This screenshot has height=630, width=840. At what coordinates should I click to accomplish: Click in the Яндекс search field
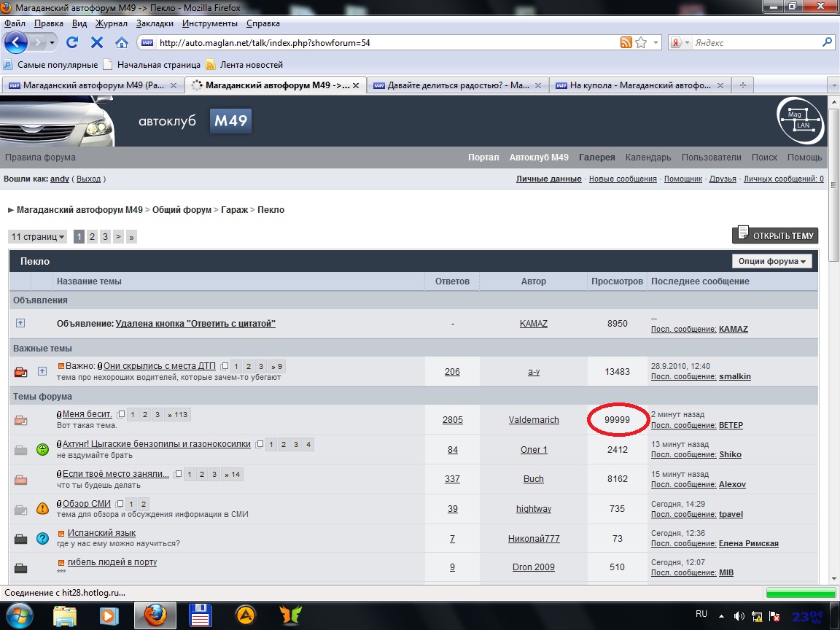coord(755,42)
